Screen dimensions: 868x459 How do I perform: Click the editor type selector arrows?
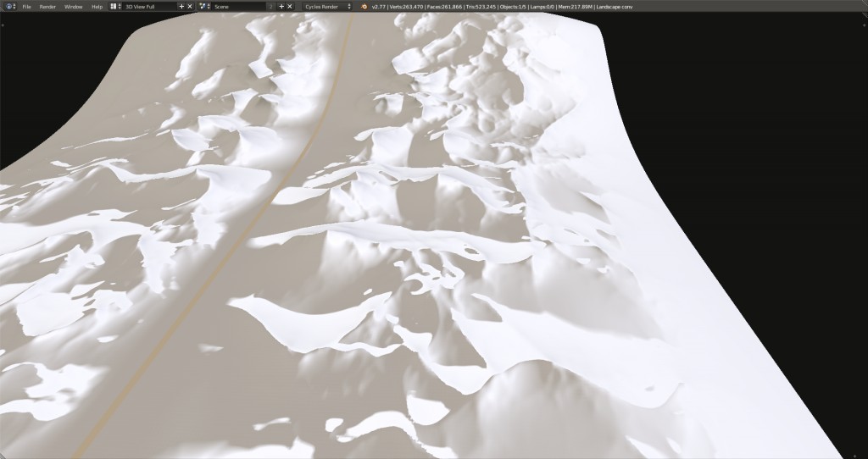[x=14, y=6]
